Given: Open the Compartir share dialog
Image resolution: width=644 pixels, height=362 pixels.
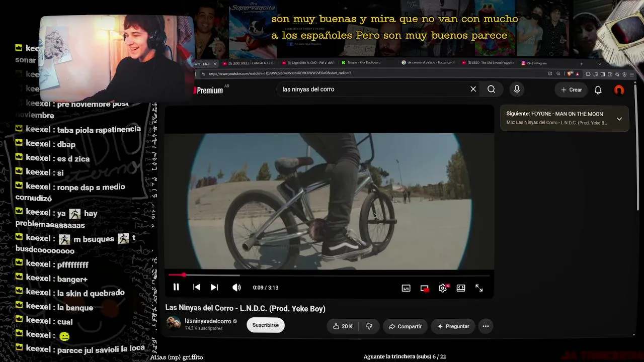Looking at the screenshot, I should tap(405, 326).
